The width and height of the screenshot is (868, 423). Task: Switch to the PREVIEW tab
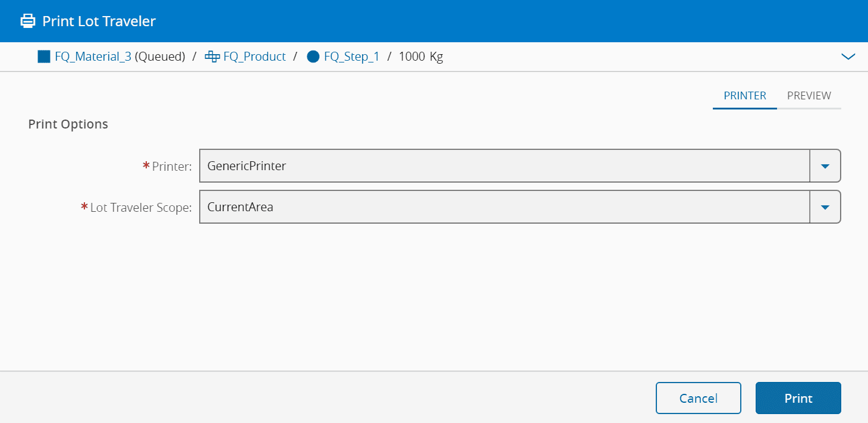809,96
